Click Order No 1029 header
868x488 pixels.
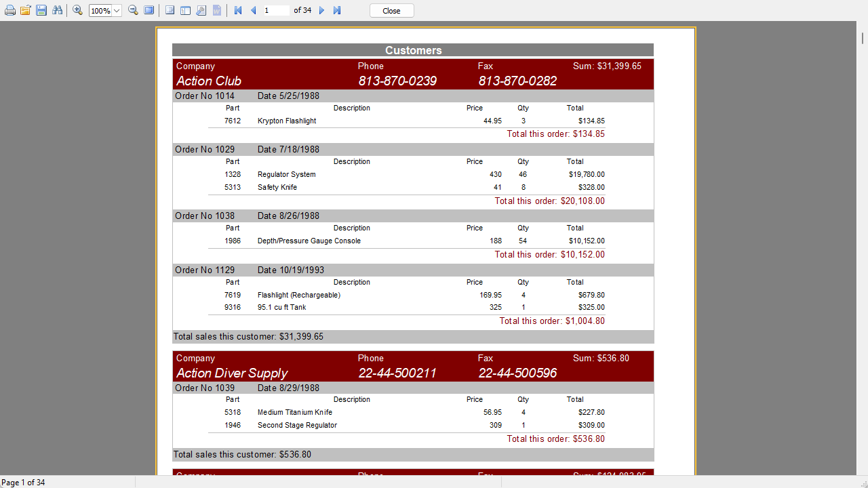[205, 149]
